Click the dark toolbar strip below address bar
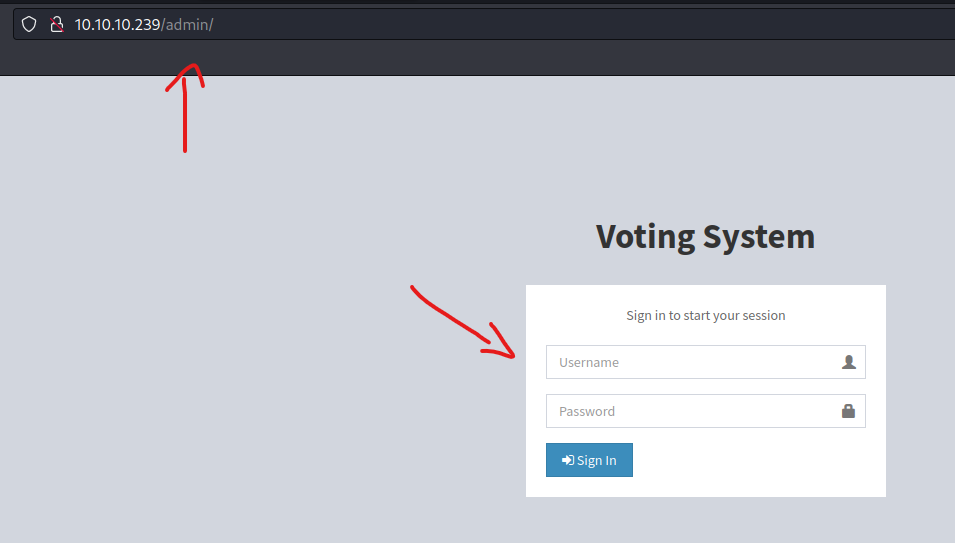Viewport: 955px width, 543px height. [478, 58]
